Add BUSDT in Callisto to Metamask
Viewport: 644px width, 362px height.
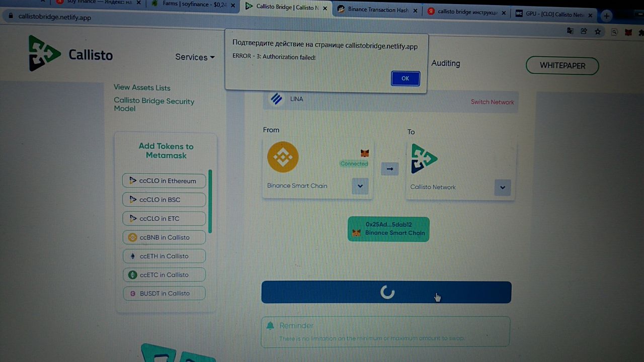pos(164,293)
